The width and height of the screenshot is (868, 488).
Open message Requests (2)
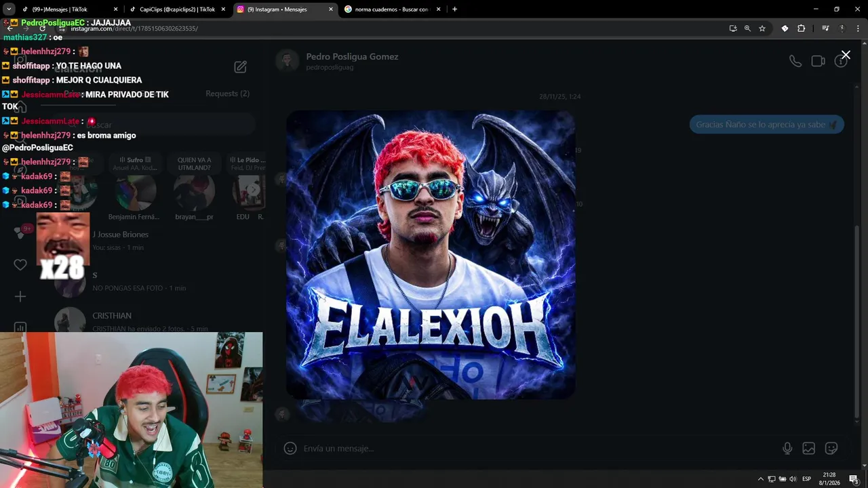[x=227, y=94]
